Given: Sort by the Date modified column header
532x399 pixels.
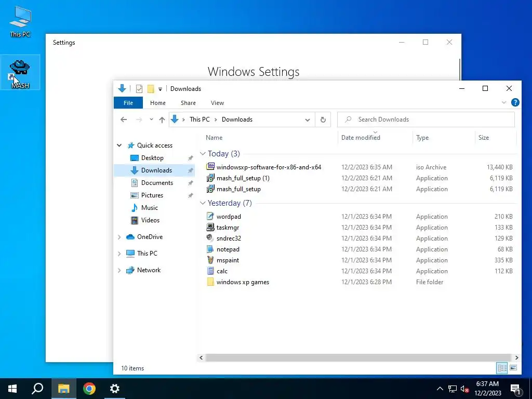Looking at the screenshot, I should click(x=361, y=137).
